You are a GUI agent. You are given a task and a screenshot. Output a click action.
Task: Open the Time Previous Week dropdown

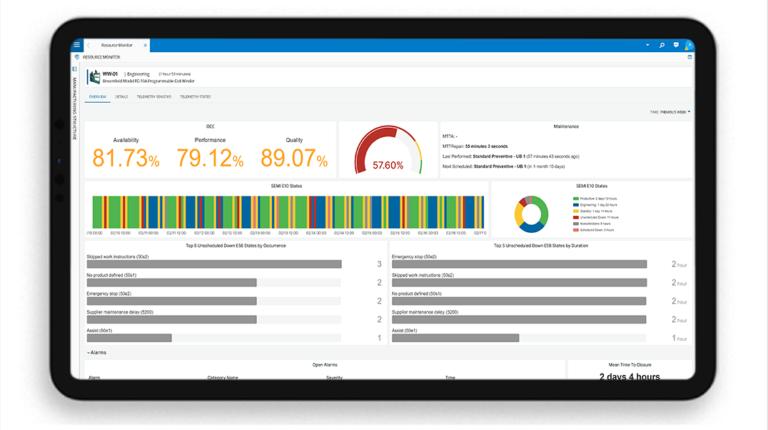(671, 112)
